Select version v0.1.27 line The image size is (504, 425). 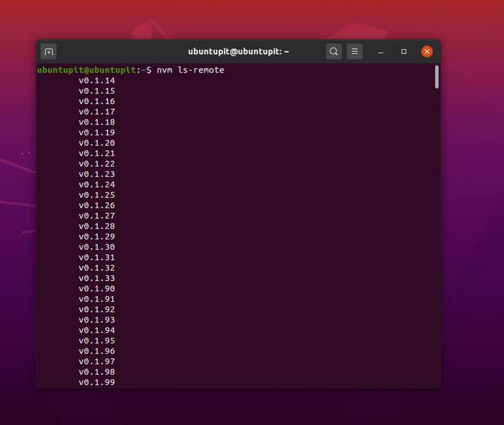[x=97, y=216]
